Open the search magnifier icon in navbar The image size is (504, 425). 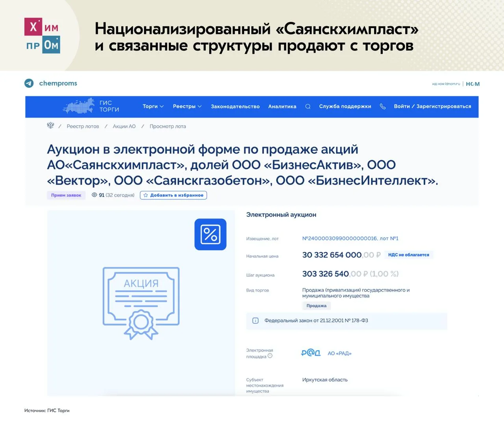click(x=308, y=107)
